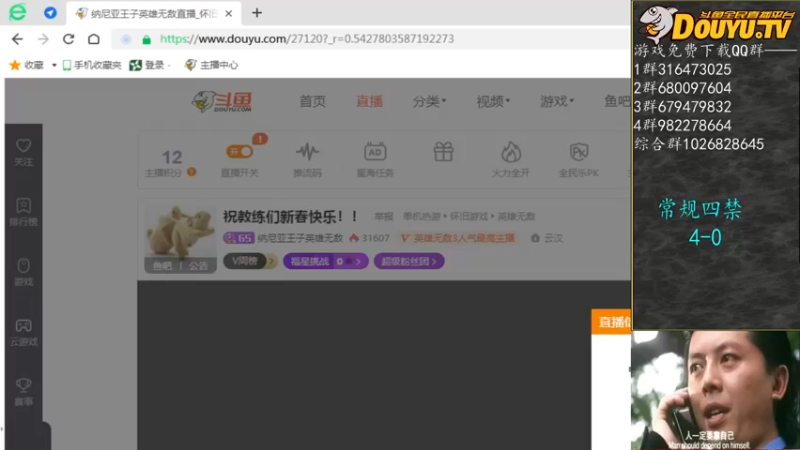The image size is (800, 450).
Task: Open the V周榜 weekly ranking button
Action: pyautogui.click(x=250, y=261)
